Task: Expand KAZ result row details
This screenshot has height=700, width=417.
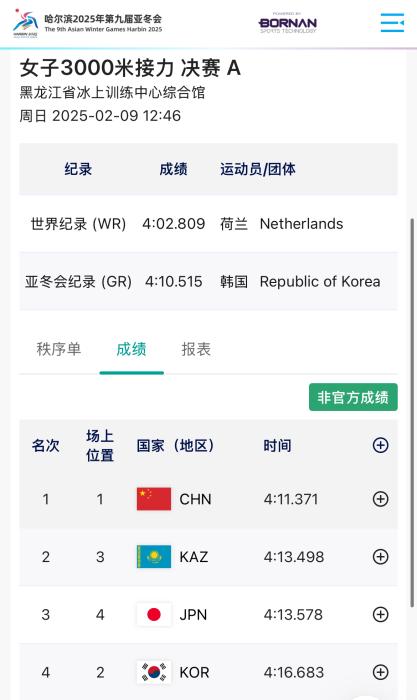Action: pos(380,557)
